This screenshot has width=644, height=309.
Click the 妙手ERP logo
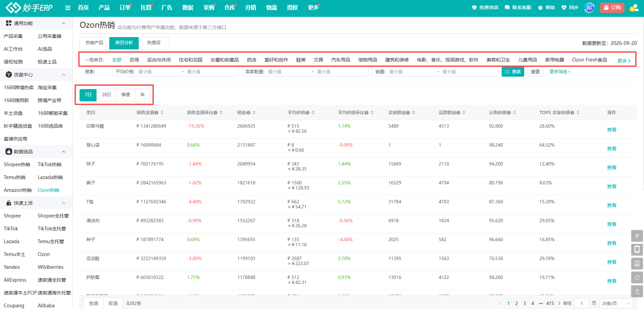pyautogui.click(x=29, y=7)
